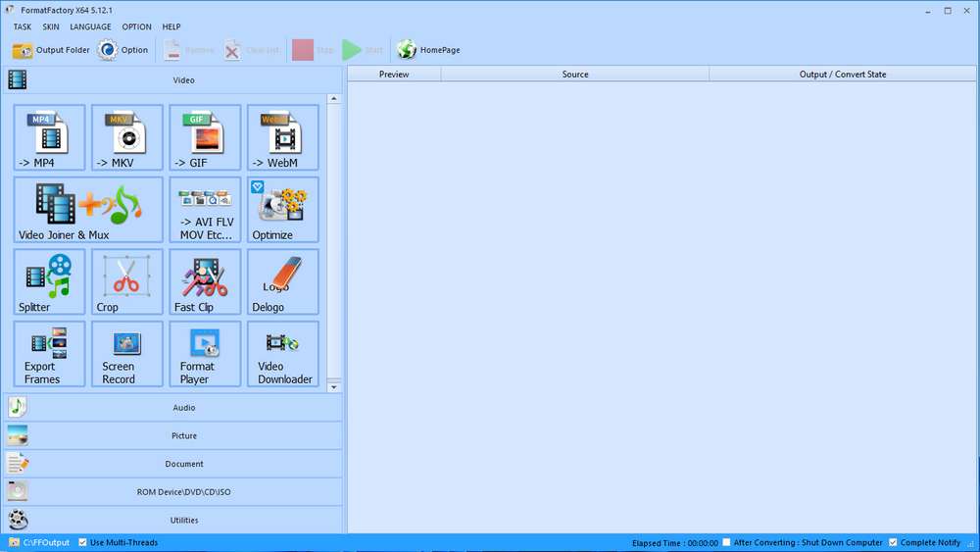Click the Elapsed Time 00:00:00 status text
Screen dimensions: 980x552
(x=675, y=543)
